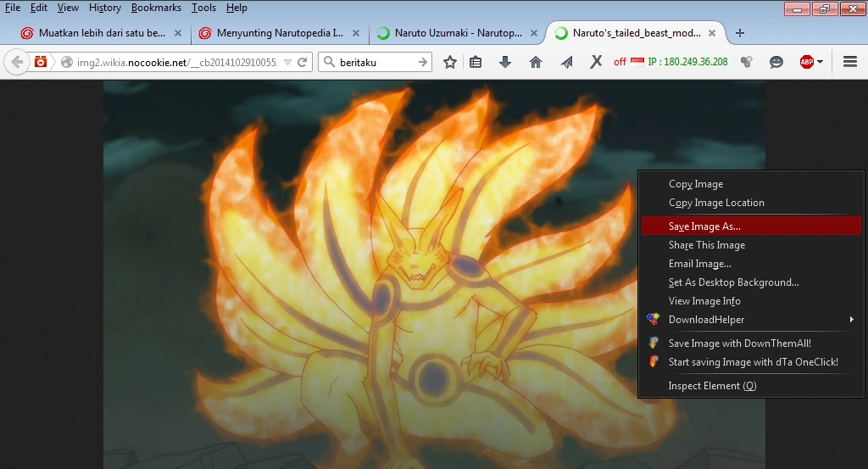Viewport: 868px width, 469px height.
Task: Open the Tools menu
Action: click(203, 8)
